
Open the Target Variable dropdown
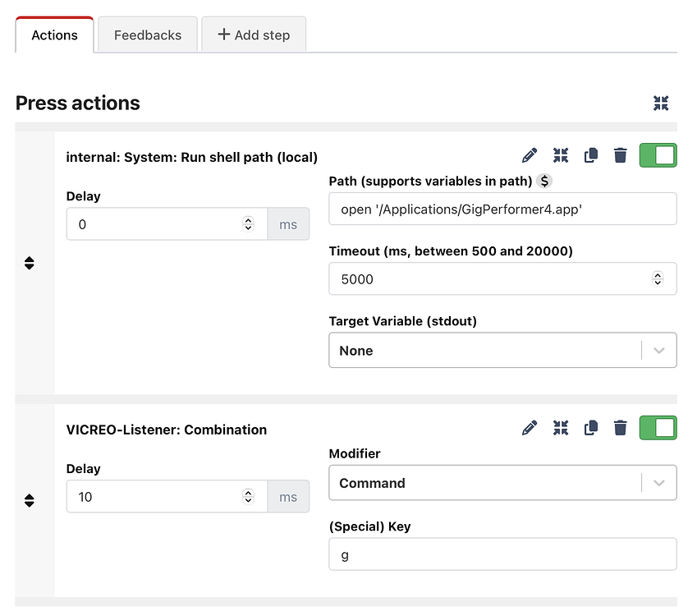502,350
